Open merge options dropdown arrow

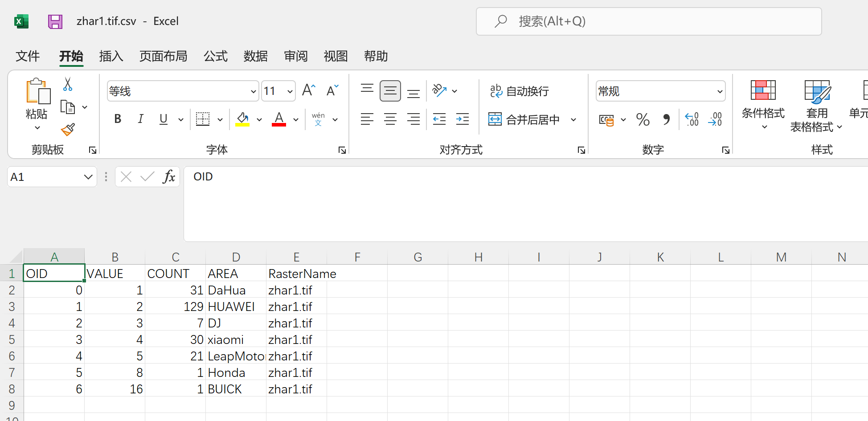(x=573, y=119)
